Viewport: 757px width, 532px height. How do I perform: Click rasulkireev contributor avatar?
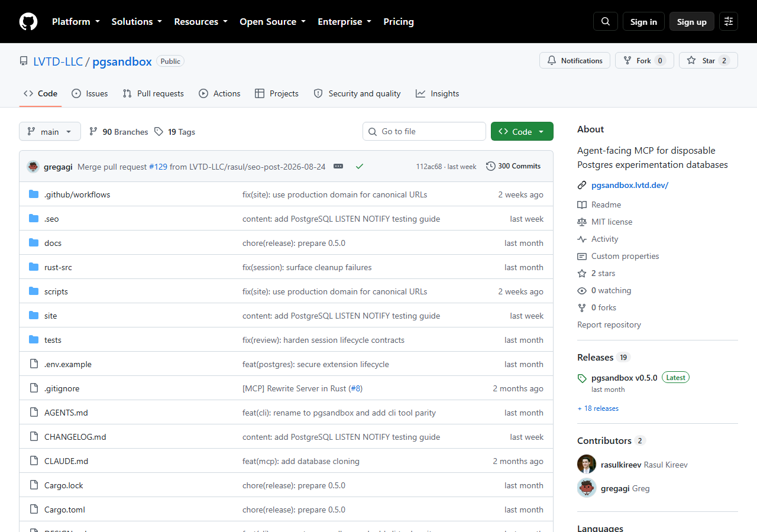coord(587,464)
